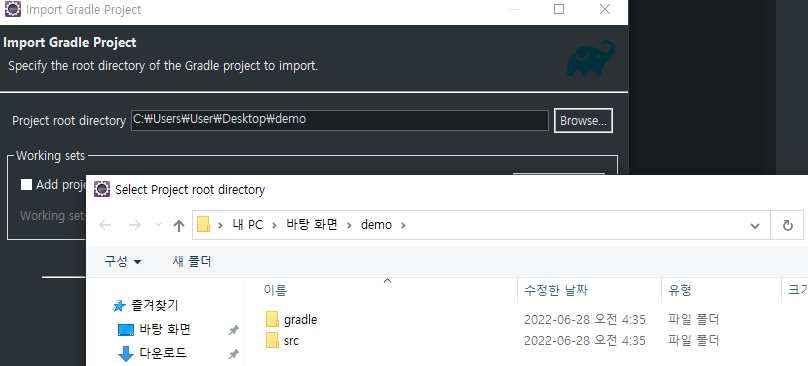Viewport: 808px width, 366px height.
Task: Expand chevron after 바탕 화면 breadcrumb
Action: point(349,225)
